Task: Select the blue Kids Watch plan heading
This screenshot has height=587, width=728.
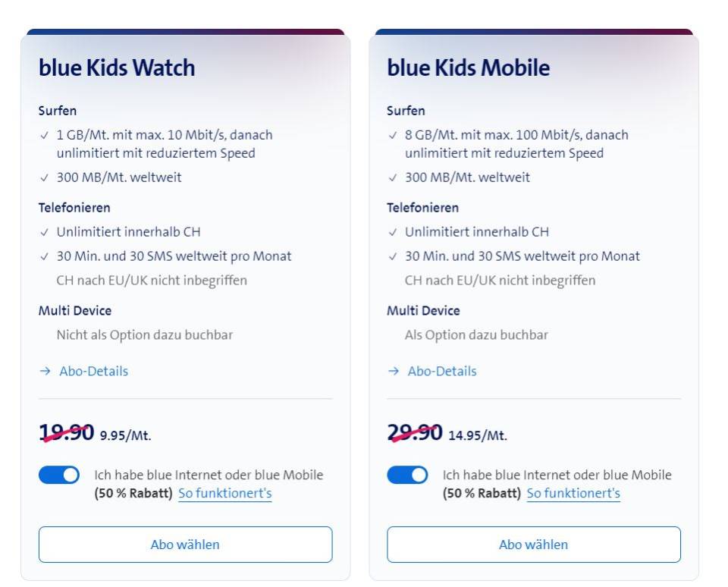Action: pyautogui.click(x=117, y=67)
